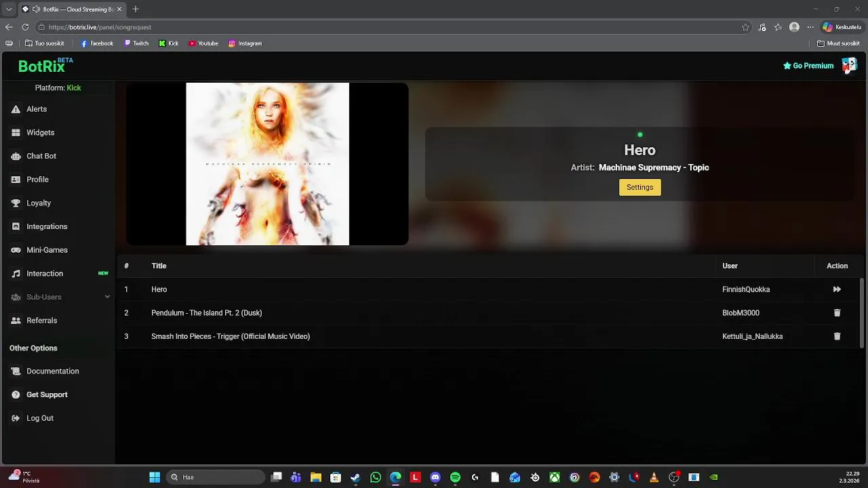Click the Hero album cover image
Image resolution: width=868 pixels, height=488 pixels.
pos(267,164)
